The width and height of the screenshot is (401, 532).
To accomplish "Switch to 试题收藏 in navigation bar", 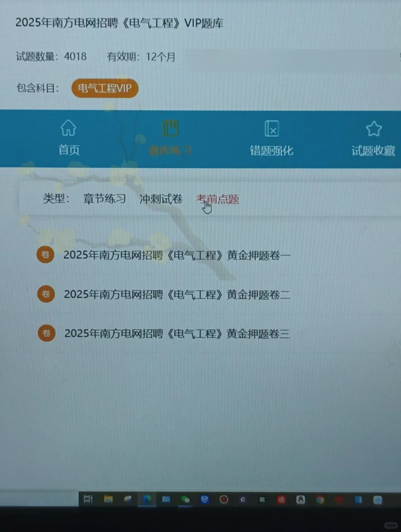I will [x=374, y=151].
